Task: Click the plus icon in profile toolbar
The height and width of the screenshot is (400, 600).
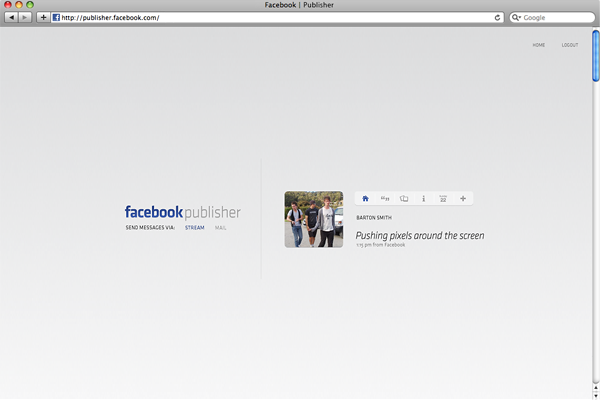Action: point(463,199)
